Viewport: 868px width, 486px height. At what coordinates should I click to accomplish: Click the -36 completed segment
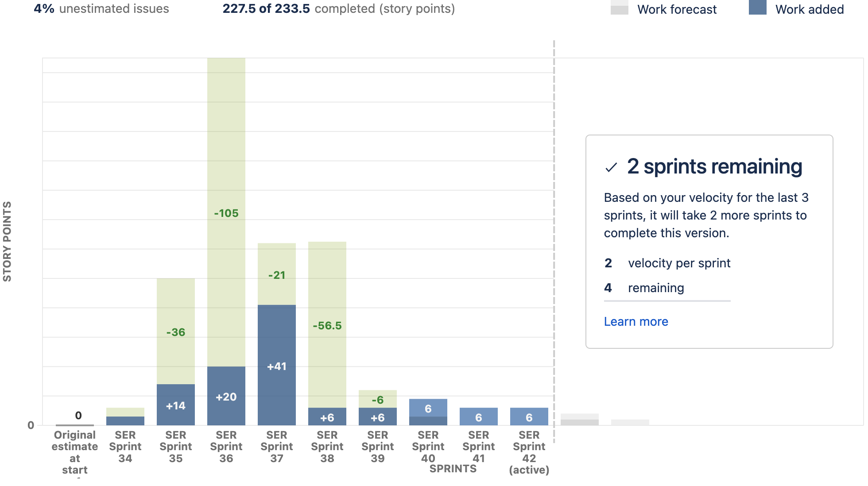pos(176,332)
